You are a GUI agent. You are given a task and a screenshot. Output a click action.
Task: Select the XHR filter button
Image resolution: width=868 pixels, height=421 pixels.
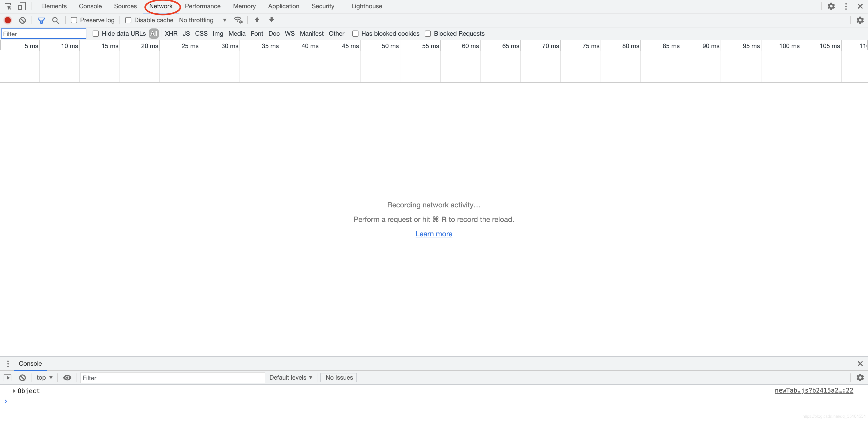171,34
